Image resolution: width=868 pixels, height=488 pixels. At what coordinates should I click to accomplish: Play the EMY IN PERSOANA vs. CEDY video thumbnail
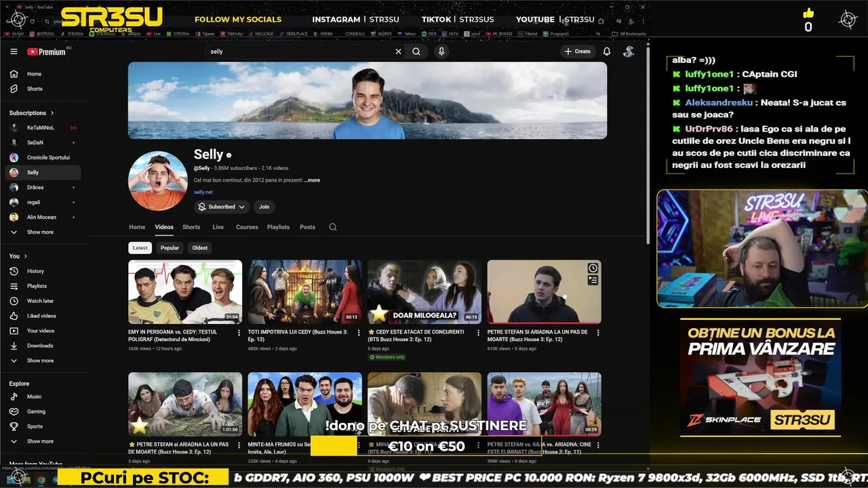coord(185,292)
